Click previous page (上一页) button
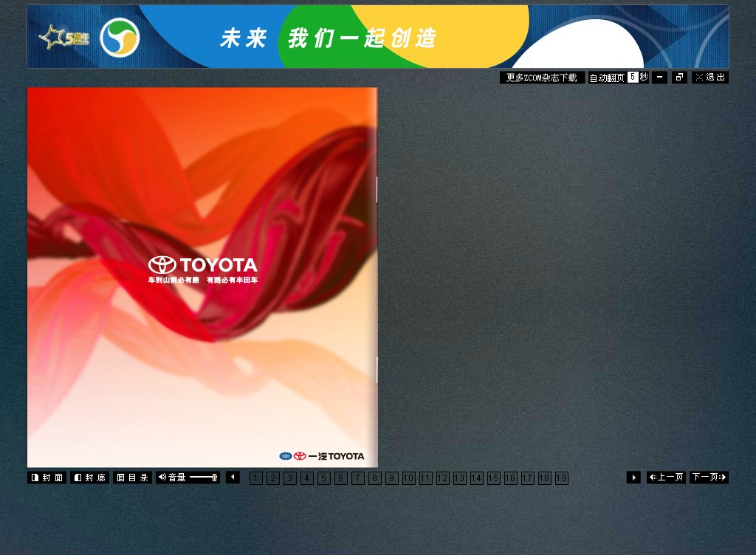Screen dimensions: 756x555 point(666,478)
